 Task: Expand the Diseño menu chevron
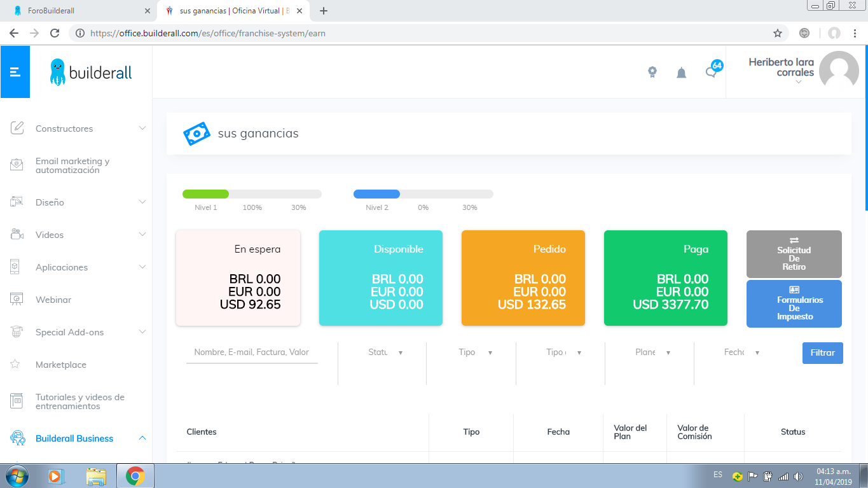click(142, 202)
